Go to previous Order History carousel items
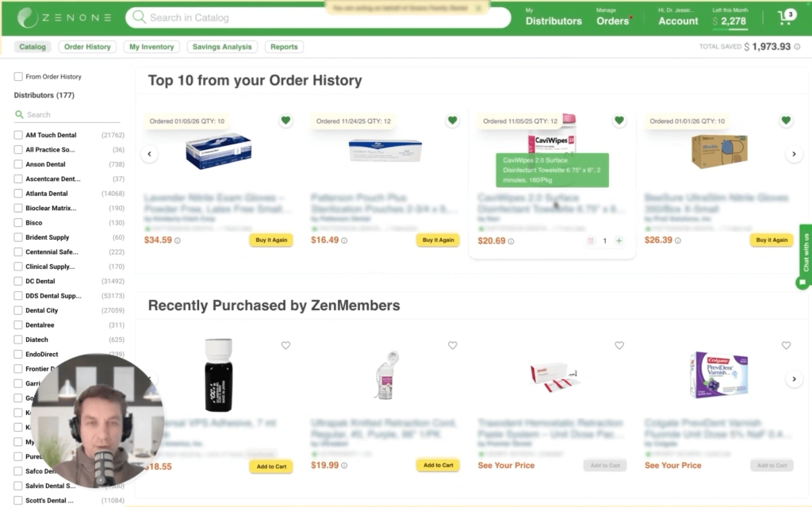812x507 pixels. 150,154
